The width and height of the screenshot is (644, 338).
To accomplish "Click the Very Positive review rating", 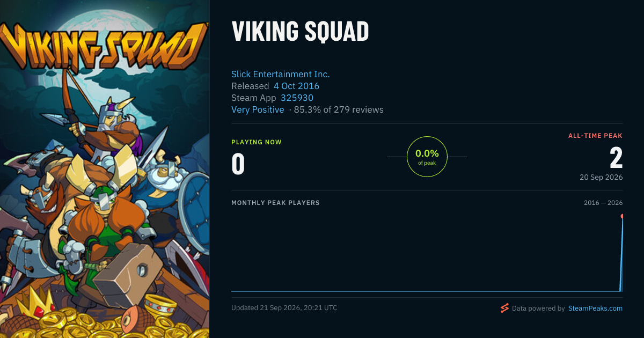I will (x=258, y=110).
